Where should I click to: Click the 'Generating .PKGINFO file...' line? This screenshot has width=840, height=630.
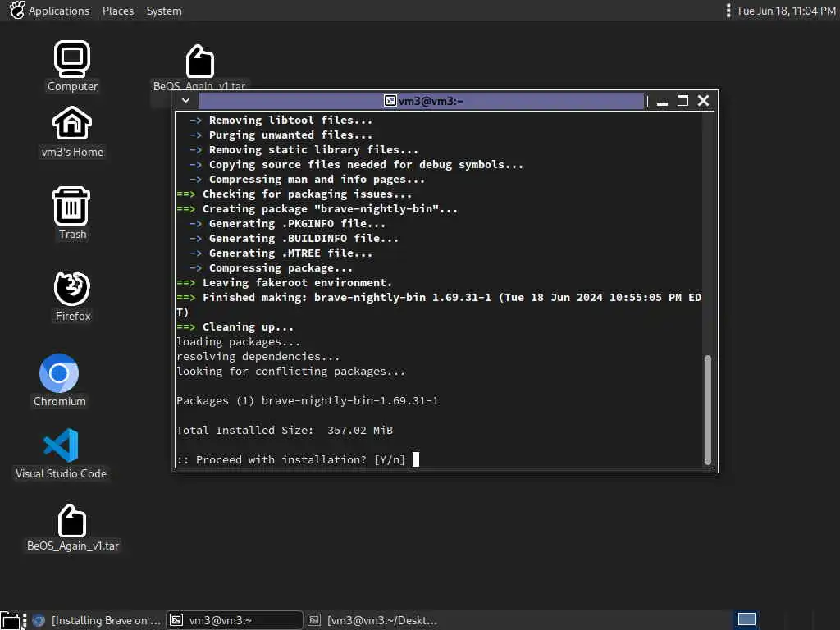point(287,223)
